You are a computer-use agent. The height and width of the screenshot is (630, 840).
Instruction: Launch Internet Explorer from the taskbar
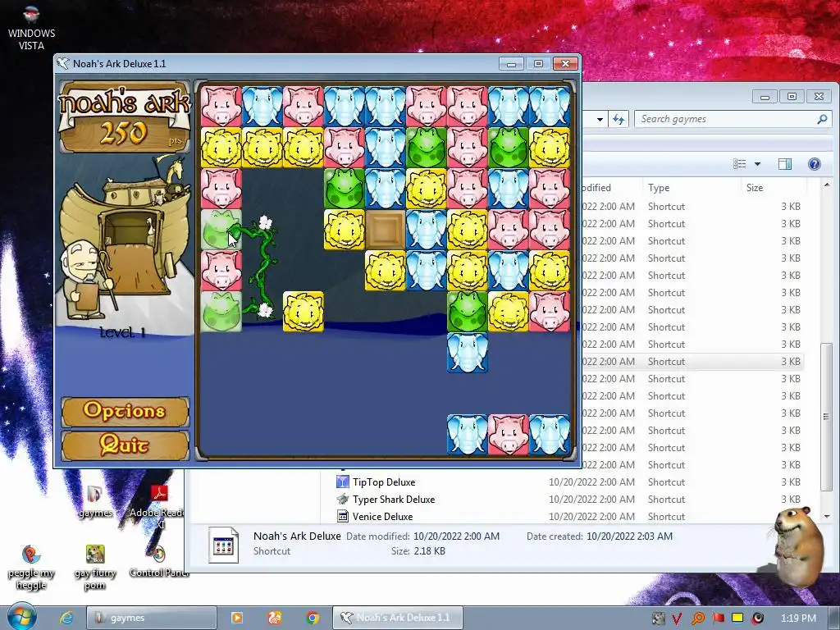[66, 618]
